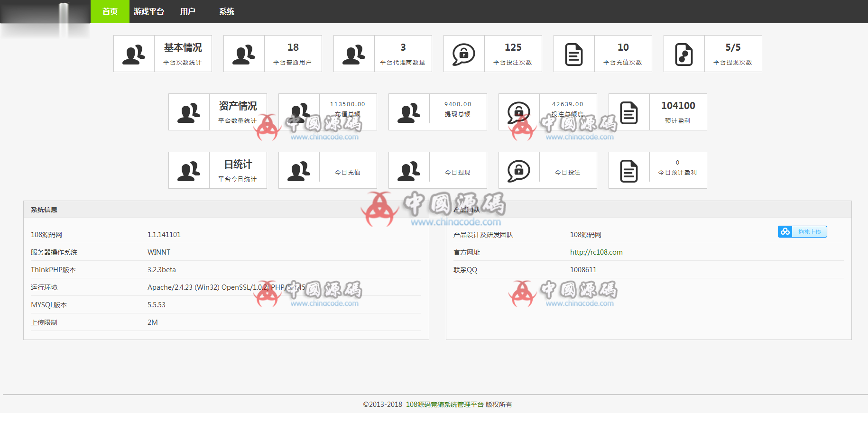Click the document icon beside 平台充值次数

click(x=574, y=54)
